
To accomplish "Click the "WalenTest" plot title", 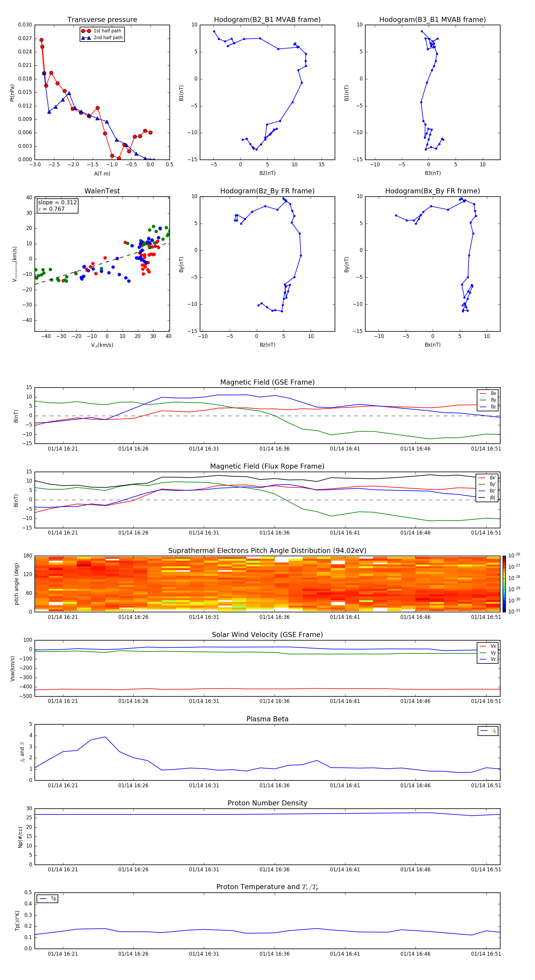I will pyautogui.click(x=102, y=191).
